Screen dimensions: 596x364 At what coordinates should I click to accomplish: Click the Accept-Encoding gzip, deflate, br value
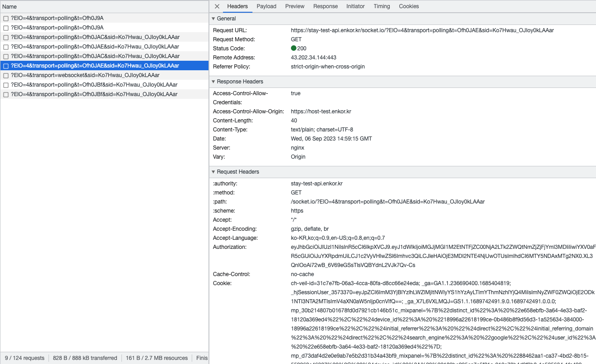tap(310, 229)
